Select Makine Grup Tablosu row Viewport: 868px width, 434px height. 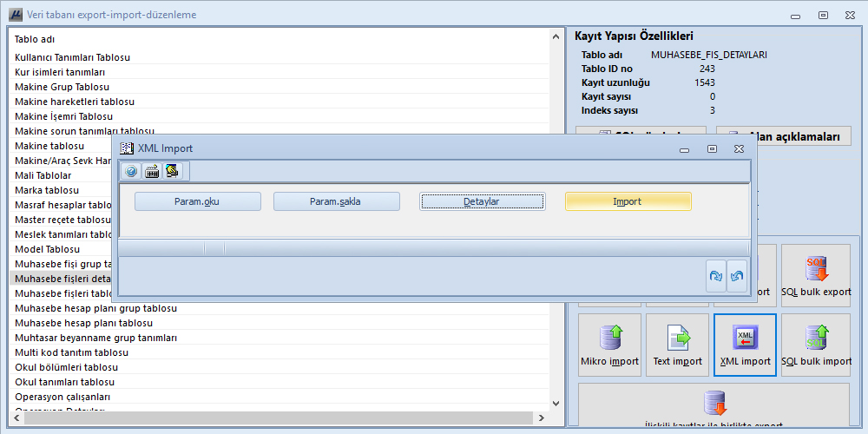tap(279, 87)
